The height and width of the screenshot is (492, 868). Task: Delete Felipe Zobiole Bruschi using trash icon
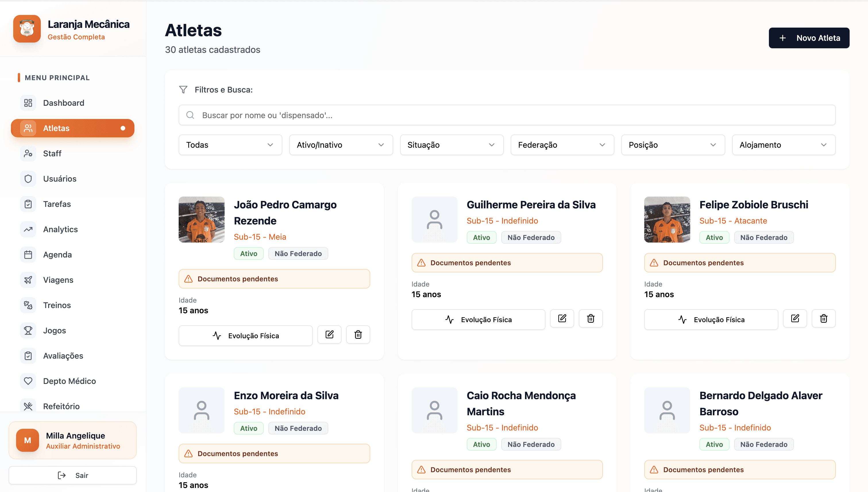pos(823,318)
